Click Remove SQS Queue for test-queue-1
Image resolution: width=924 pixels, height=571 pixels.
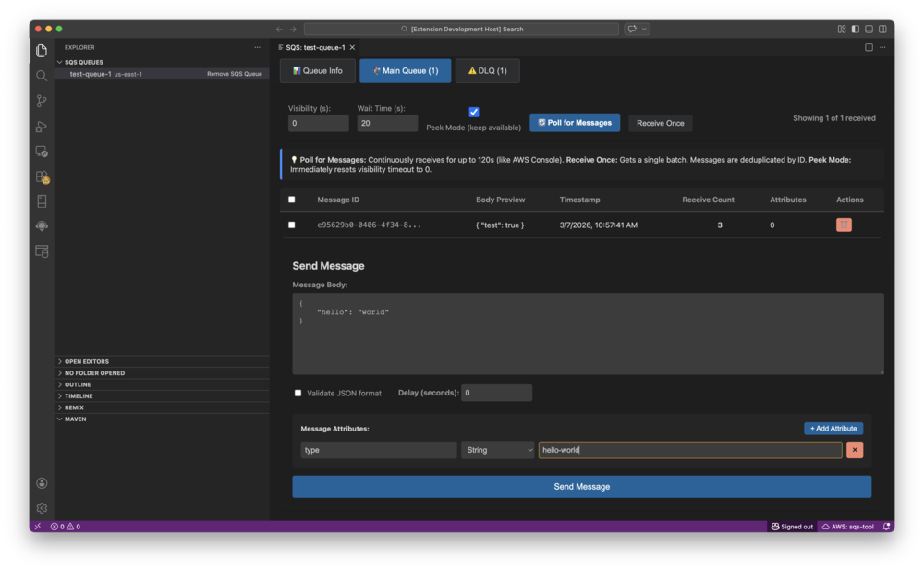(235, 74)
